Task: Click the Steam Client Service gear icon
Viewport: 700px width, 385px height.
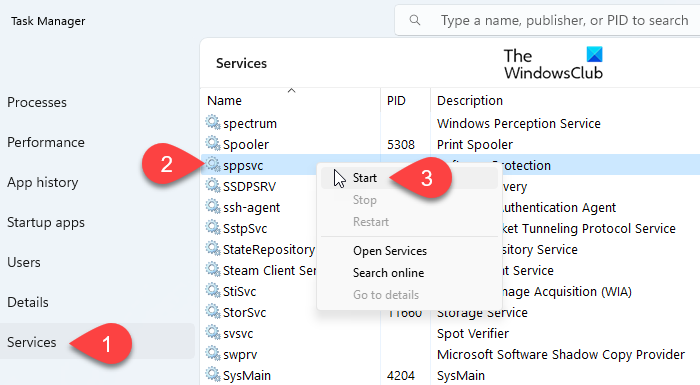Action: click(x=213, y=269)
